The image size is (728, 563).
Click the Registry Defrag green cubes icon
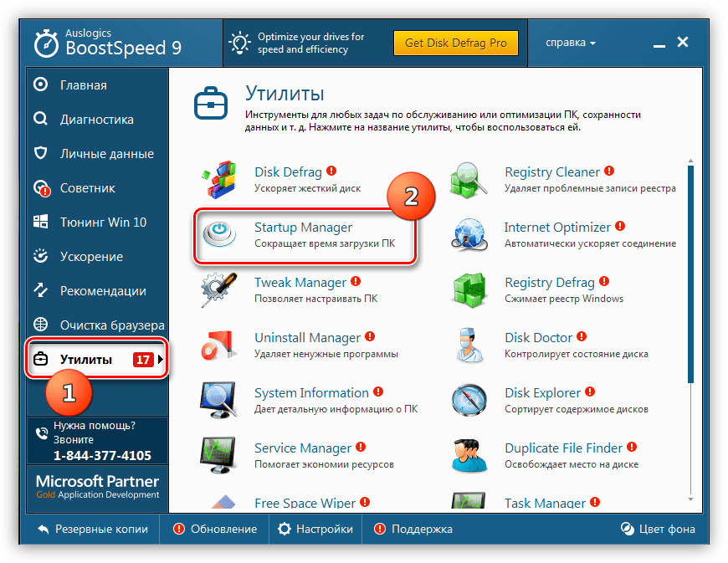[469, 290]
